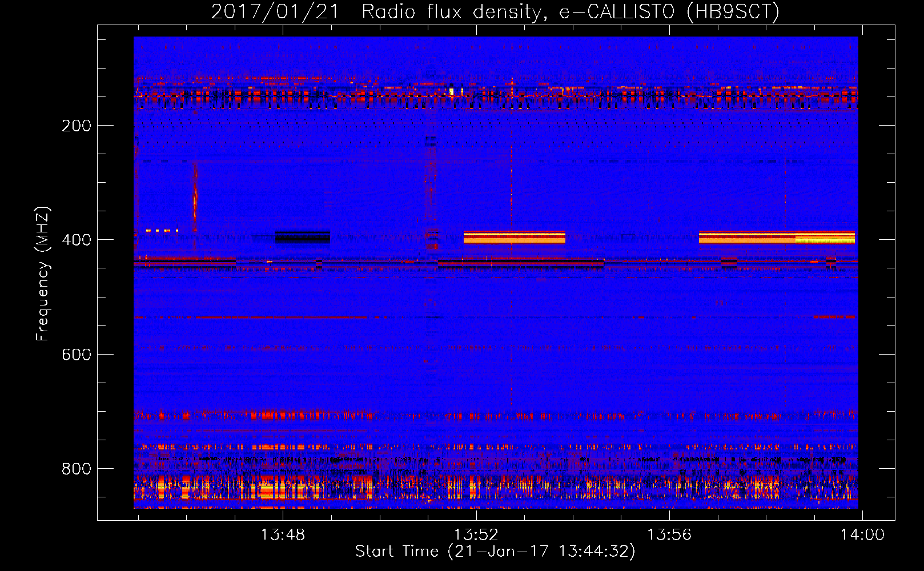
Task: Click the dark black band near 13:48 at 400 MHz
Action: tap(303, 236)
